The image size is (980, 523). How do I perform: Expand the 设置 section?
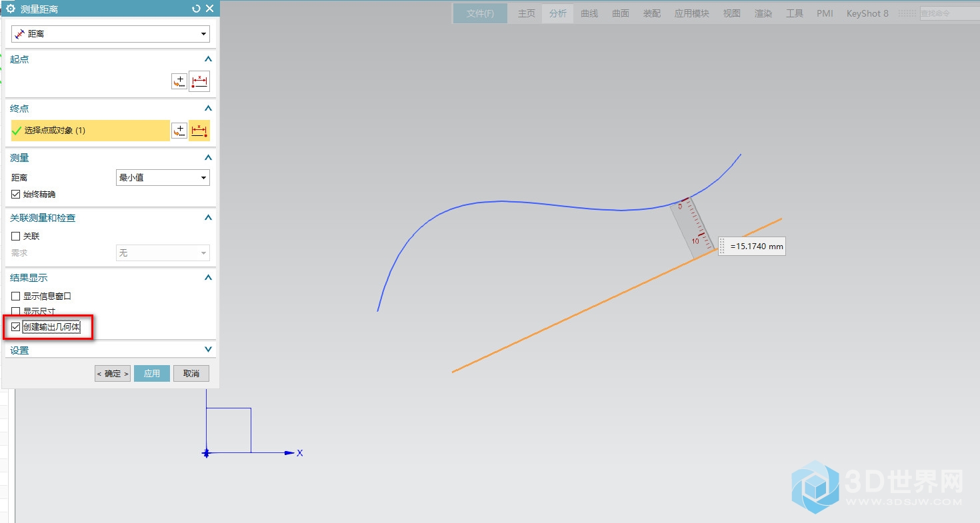point(208,350)
